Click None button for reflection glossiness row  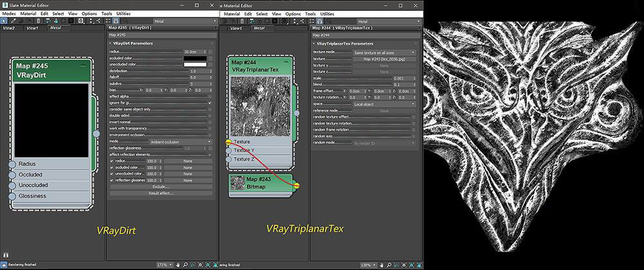tap(187, 180)
